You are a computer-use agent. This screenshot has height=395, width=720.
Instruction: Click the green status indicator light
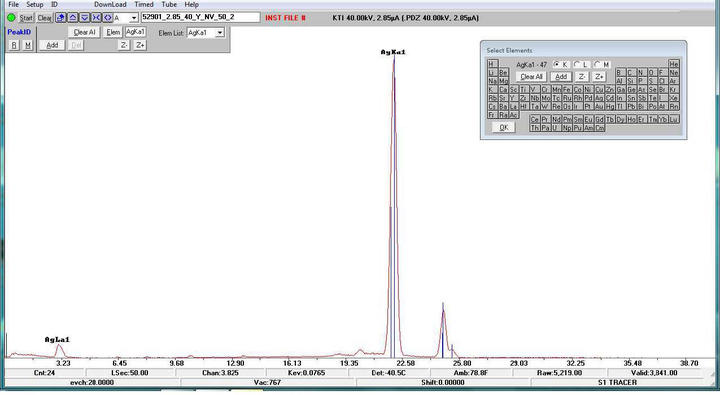11,18
